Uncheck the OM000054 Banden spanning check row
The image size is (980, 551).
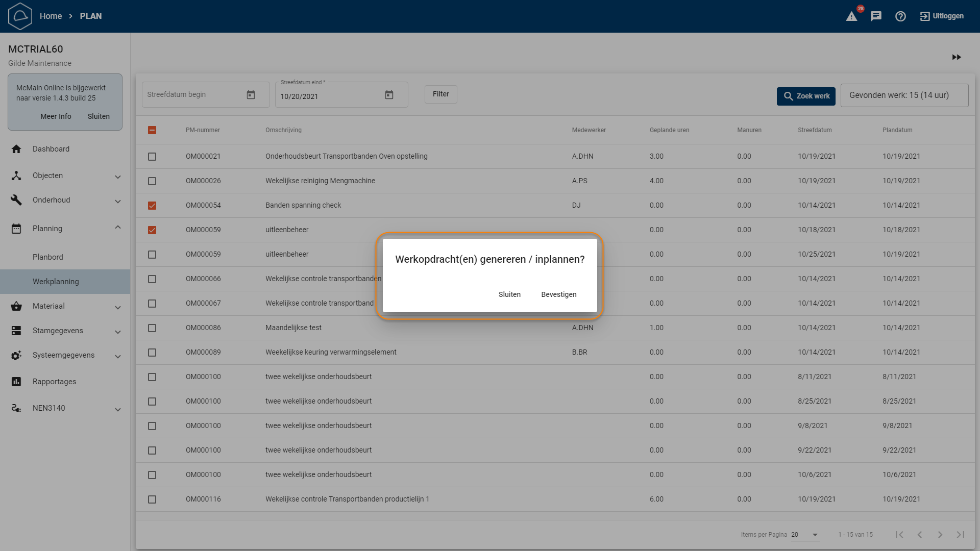152,206
